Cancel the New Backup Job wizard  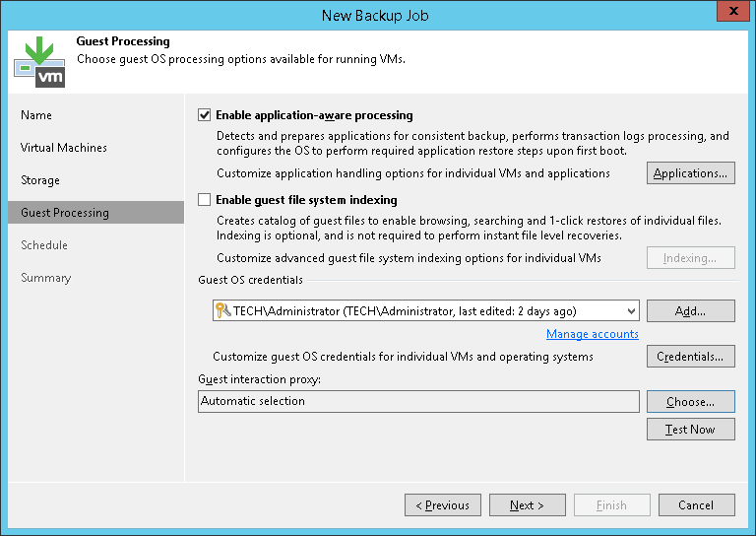(696, 505)
